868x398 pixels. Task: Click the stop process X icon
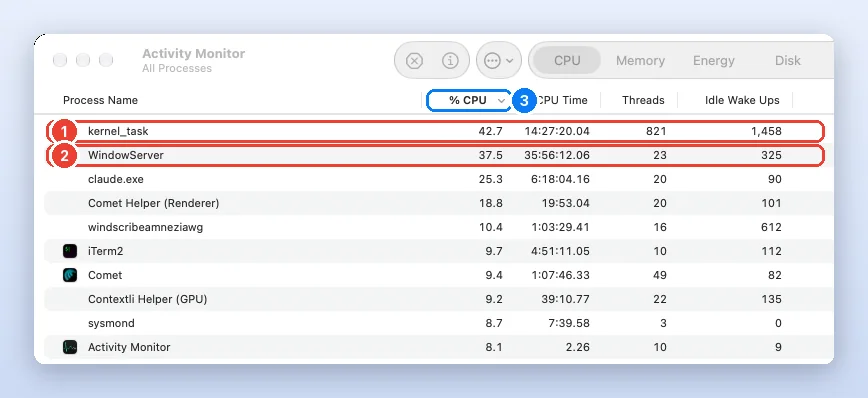pos(414,60)
